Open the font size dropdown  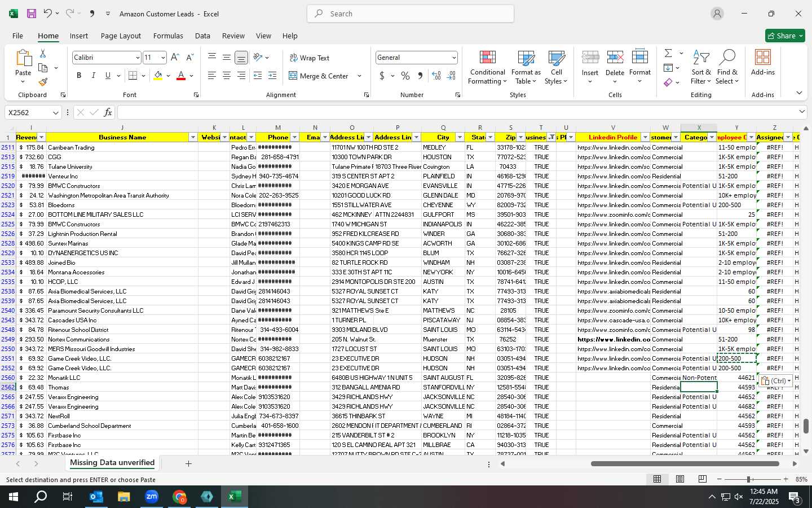(x=163, y=58)
